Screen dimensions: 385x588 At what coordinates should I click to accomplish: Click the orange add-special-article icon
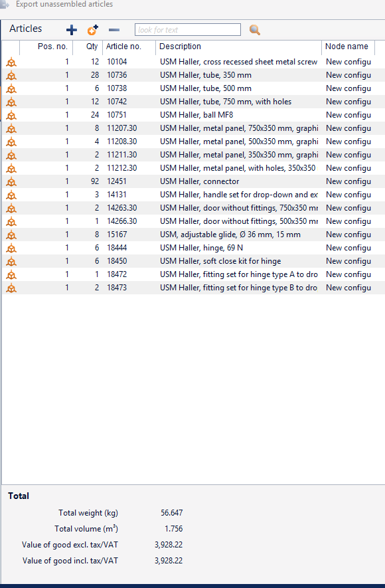coord(92,30)
